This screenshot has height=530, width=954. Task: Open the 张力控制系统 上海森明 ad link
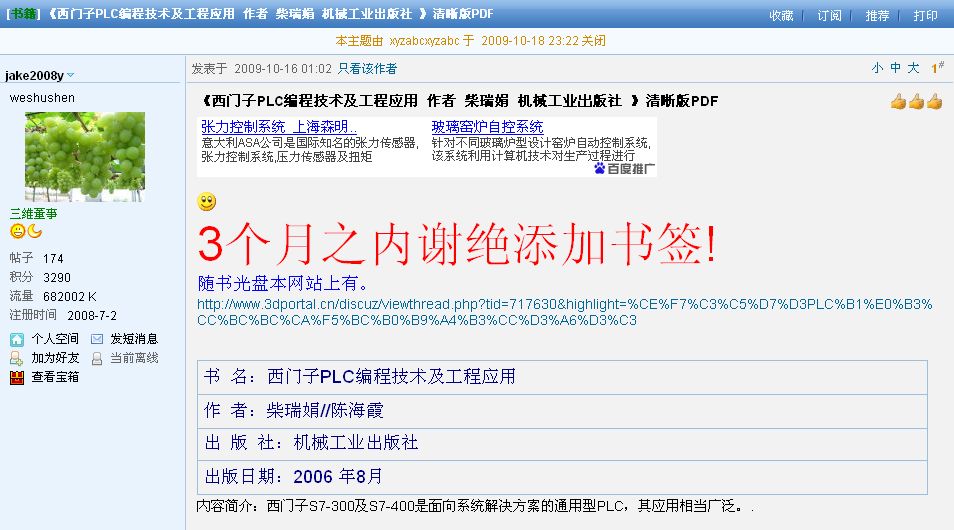(279, 127)
